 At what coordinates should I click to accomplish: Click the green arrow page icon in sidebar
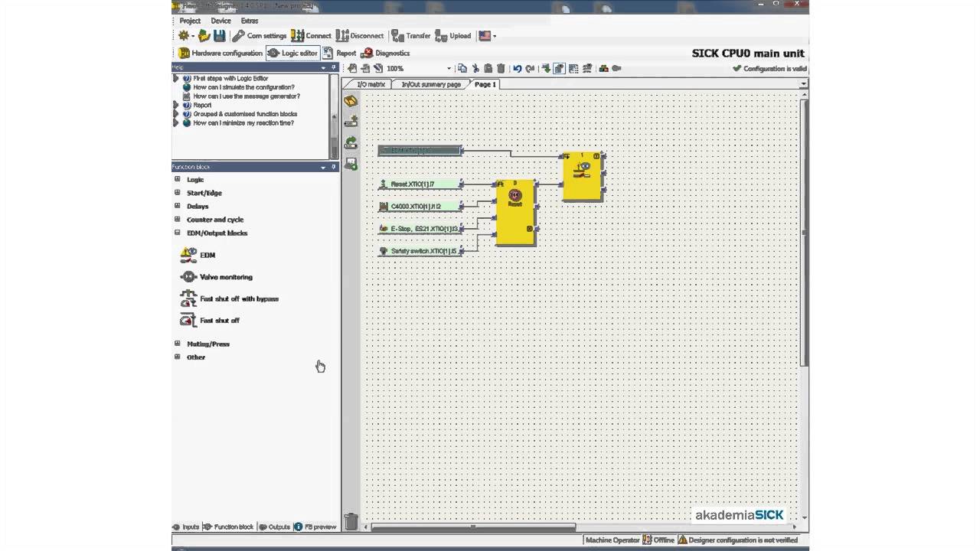pos(351,143)
